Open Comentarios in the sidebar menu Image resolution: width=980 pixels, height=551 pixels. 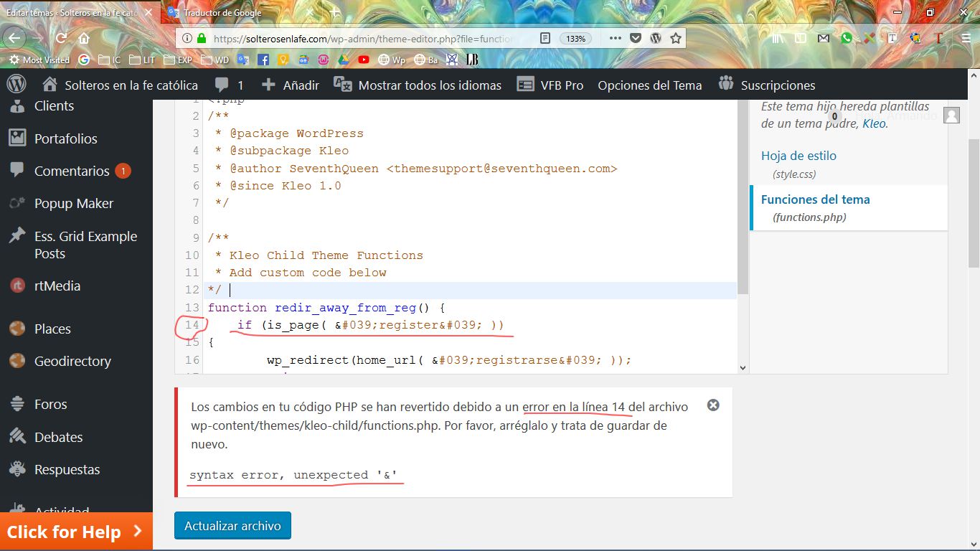tap(71, 171)
